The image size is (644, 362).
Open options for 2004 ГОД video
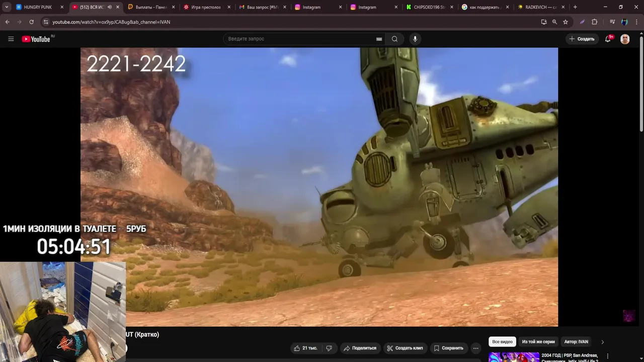click(607, 356)
